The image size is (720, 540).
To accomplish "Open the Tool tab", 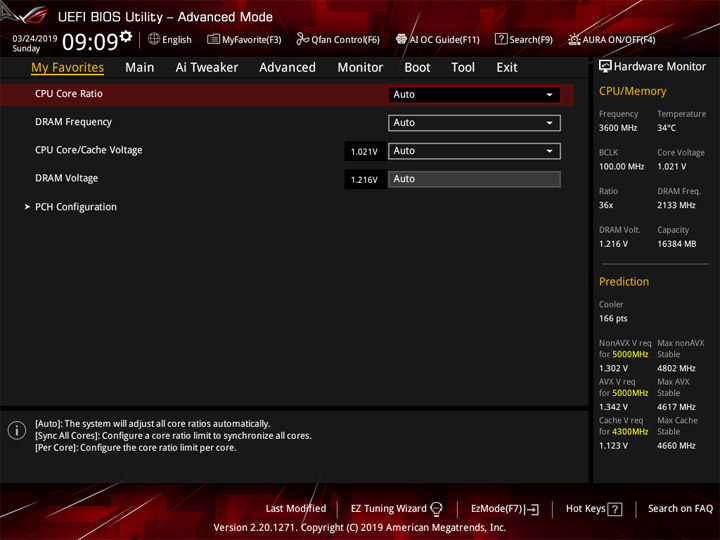I will 463,68.
